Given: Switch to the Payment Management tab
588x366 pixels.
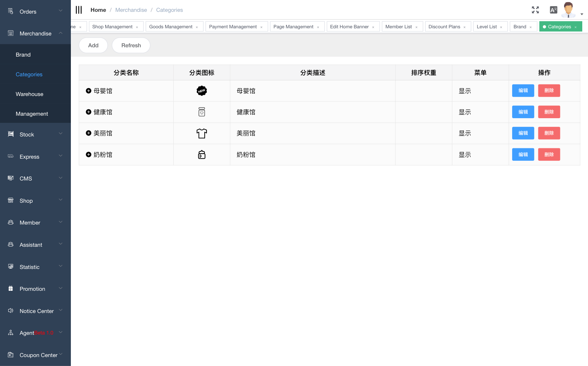Looking at the screenshot, I should pos(233,27).
